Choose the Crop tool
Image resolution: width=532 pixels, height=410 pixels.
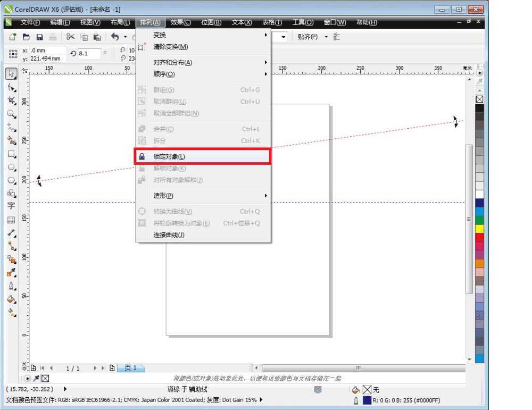pyautogui.click(x=11, y=101)
